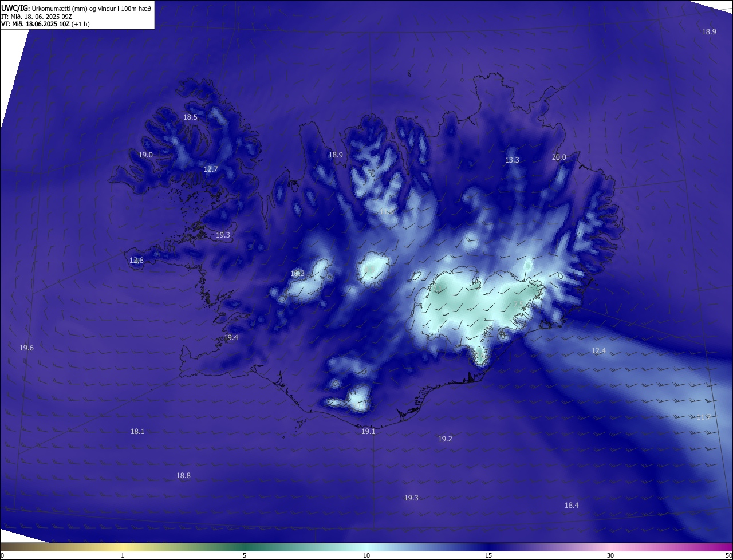Click the 18.4 value label
Image resolution: width=733 pixels, height=560 pixels.
(x=572, y=505)
